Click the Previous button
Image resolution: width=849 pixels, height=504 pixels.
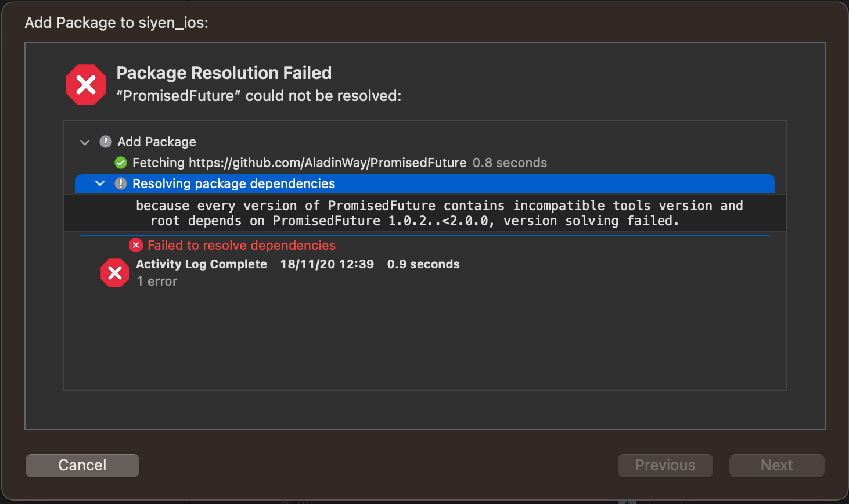(x=665, y=465)
